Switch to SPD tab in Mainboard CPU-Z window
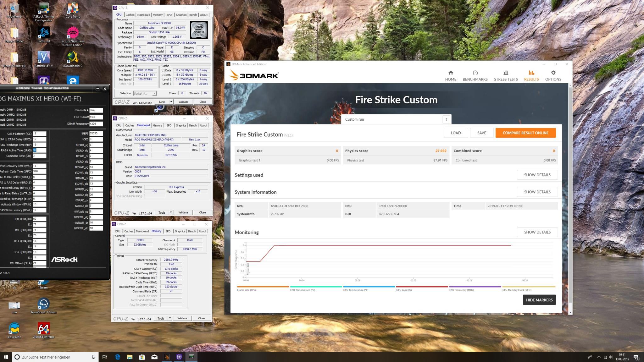Image resolution: width=644 pixels, height=362 pixels. pos(169,125)
